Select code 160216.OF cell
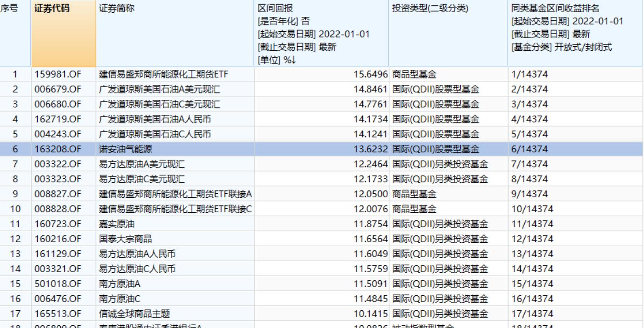The height and width of the screenshot is (328, 644). pyautogui.click(x=58, y=239)
